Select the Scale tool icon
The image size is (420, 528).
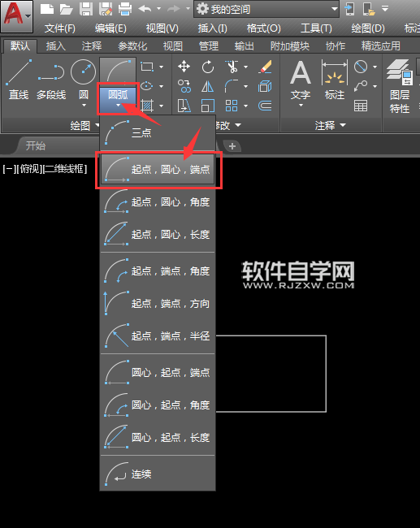(x=207, y=106)
